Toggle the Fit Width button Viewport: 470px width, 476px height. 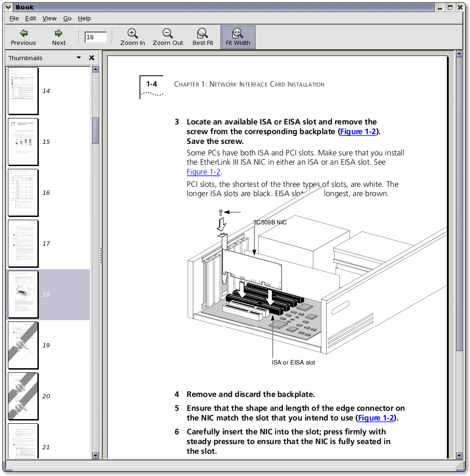coord(238,33)
